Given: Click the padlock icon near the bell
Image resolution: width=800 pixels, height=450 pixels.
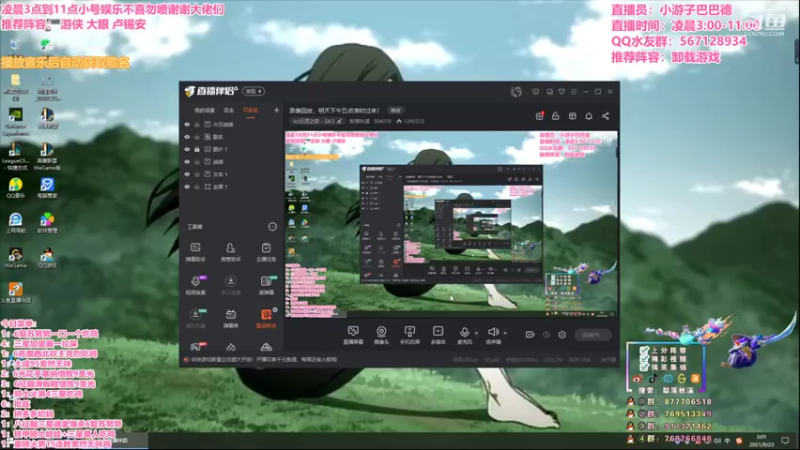Looking at the screenshot, I should pos(556,116).
